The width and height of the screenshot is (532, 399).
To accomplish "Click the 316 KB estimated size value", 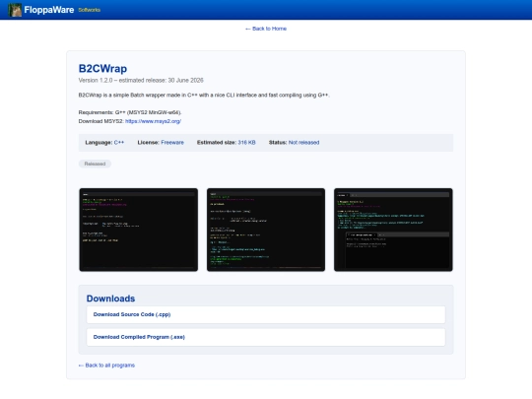I will coord(246,143).
